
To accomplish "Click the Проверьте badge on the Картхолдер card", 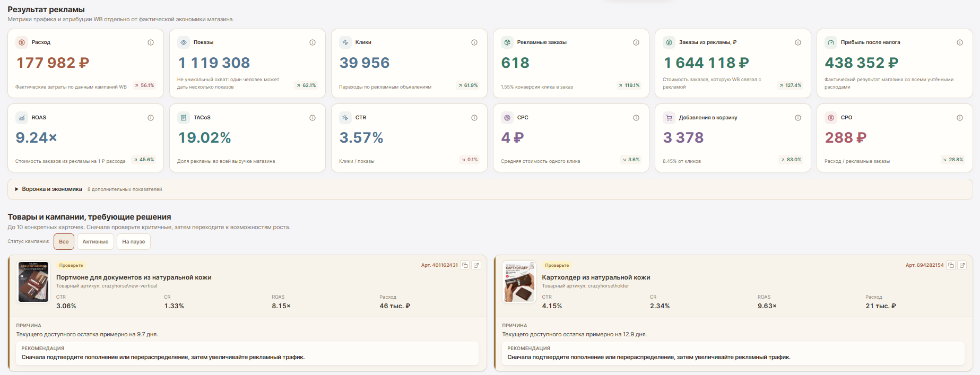I will pos(557,265).
